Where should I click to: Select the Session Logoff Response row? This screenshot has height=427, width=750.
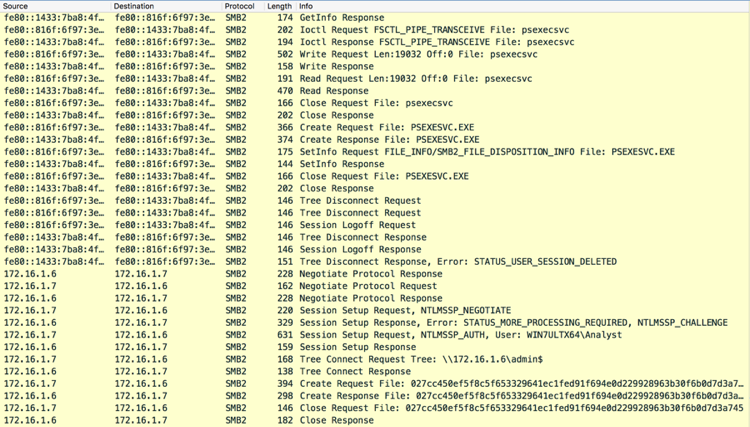pos(375,249)
